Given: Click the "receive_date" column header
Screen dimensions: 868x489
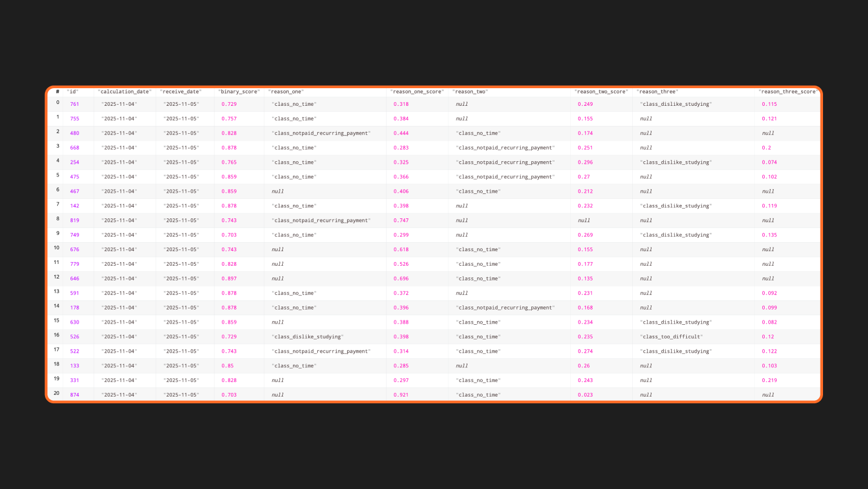Looking at the screenshot, I should [181, 92].
